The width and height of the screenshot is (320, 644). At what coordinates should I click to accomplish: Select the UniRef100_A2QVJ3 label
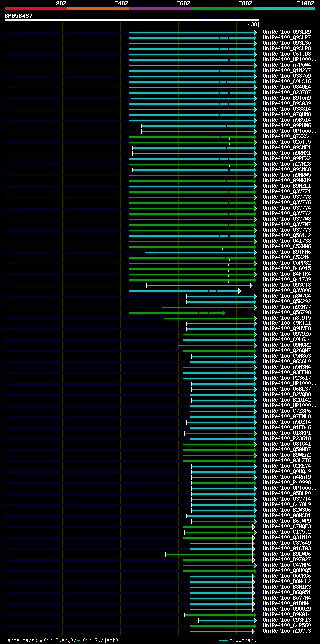[x=287, y=631]
